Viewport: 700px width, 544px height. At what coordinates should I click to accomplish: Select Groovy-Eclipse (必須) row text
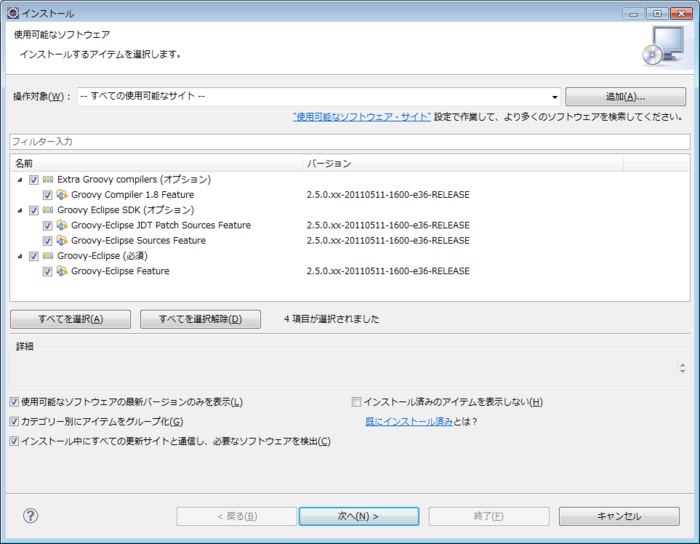click(102, 256)
